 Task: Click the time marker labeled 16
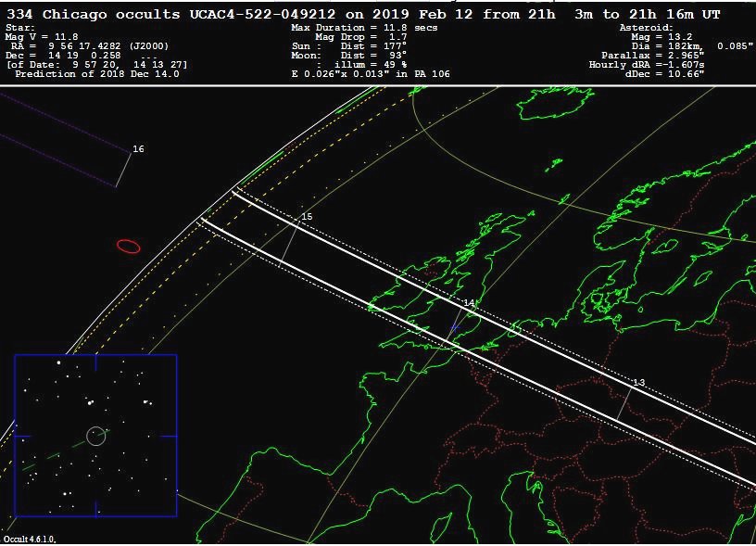tap(138, 149)
